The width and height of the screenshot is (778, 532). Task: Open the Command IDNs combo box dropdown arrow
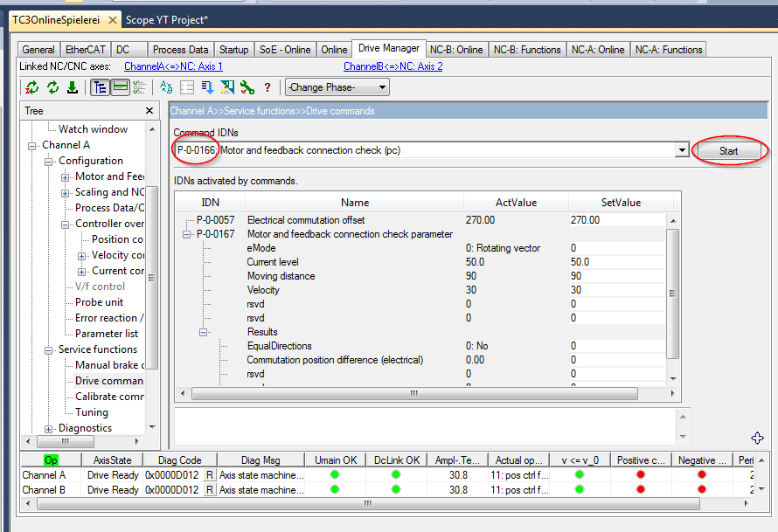click(682, 150)
